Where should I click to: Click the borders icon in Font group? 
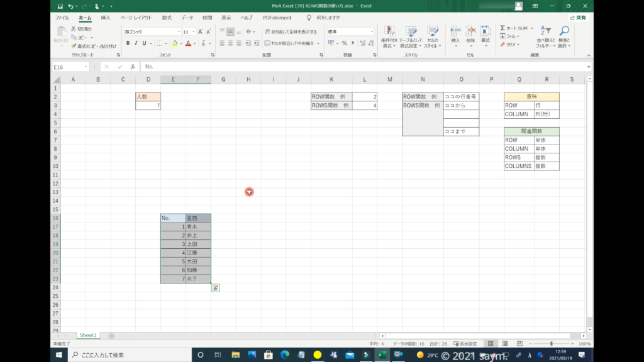tap(159, 43)
